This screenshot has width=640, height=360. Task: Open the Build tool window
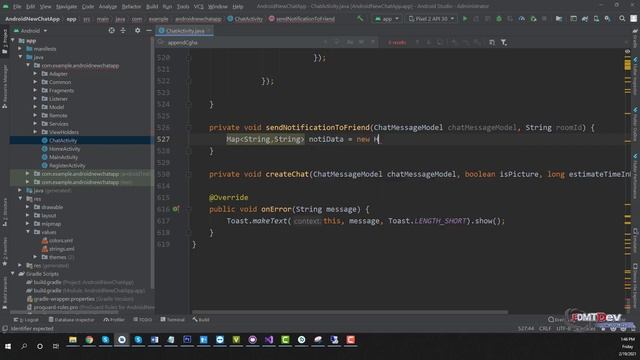point(201,320)
